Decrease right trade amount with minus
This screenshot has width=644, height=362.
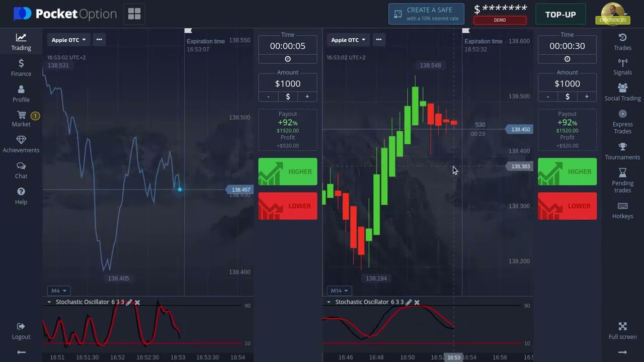tap(548, 97)
